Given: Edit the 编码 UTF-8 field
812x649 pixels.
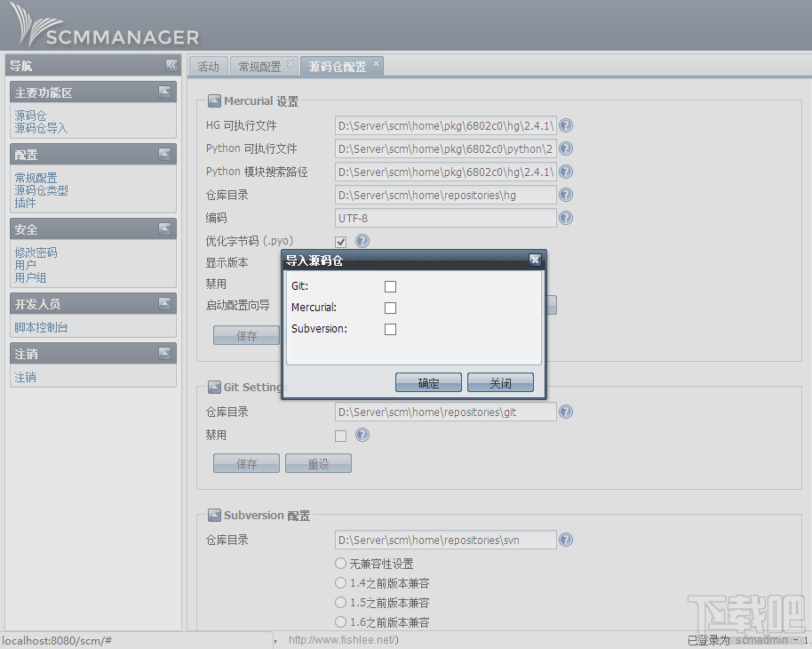Looking at the screenshot, I should pos(446,218).
